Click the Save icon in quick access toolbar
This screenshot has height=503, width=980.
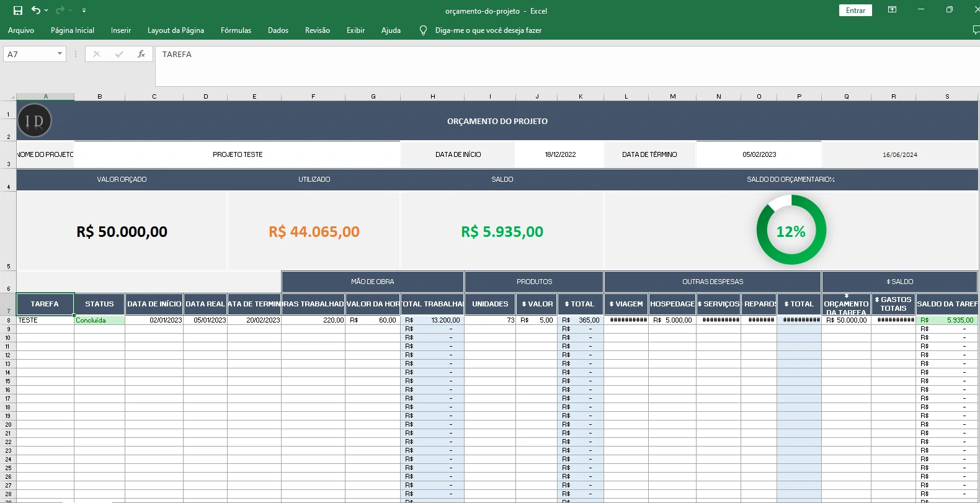pos(18,11)
